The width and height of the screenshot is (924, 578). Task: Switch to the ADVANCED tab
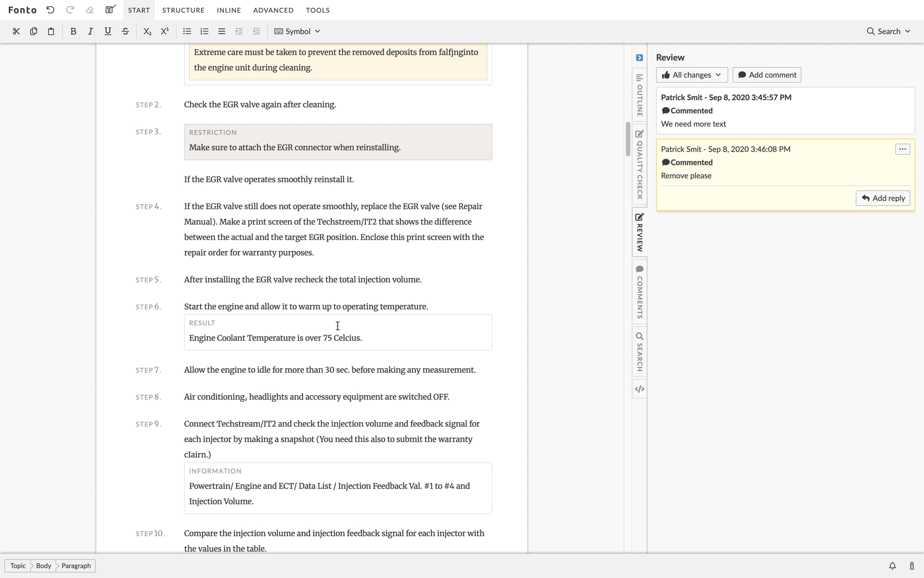(x=273, y=10)
